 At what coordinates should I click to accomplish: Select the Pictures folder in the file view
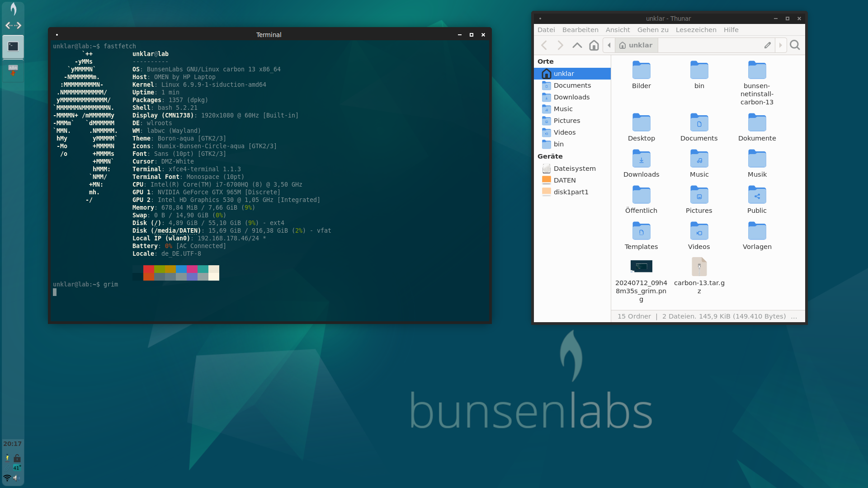tap(699, 195)
